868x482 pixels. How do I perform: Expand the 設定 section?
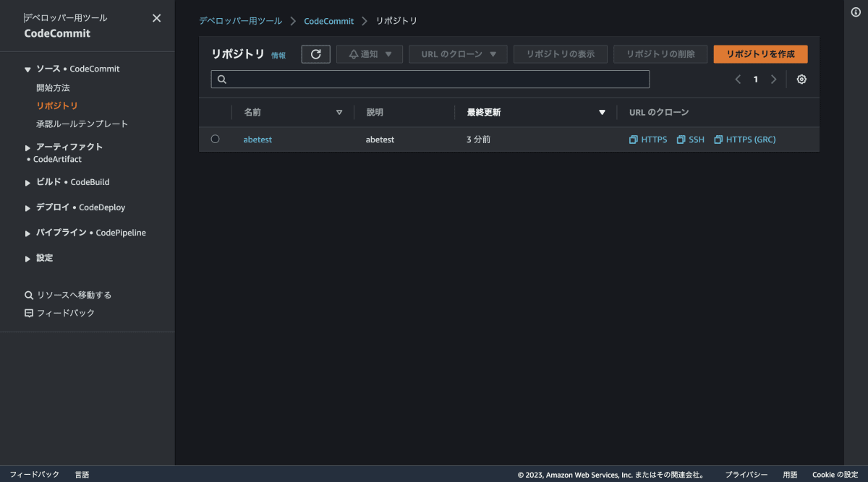coord(27,259)
